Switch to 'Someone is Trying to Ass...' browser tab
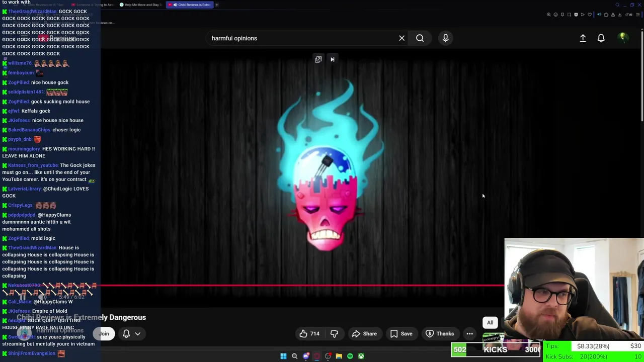 point(93,5)
